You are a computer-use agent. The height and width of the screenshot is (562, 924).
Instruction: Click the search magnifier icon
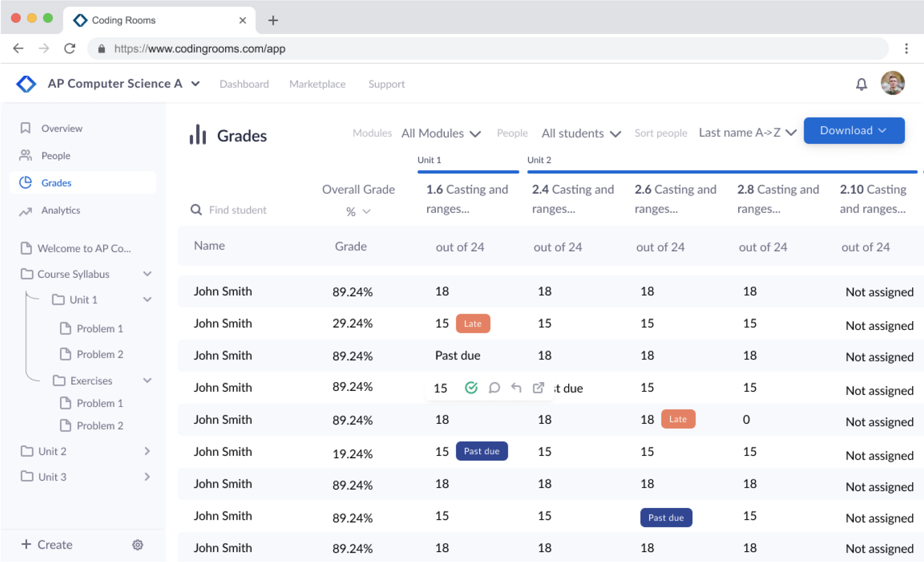(x=196, y=210)
